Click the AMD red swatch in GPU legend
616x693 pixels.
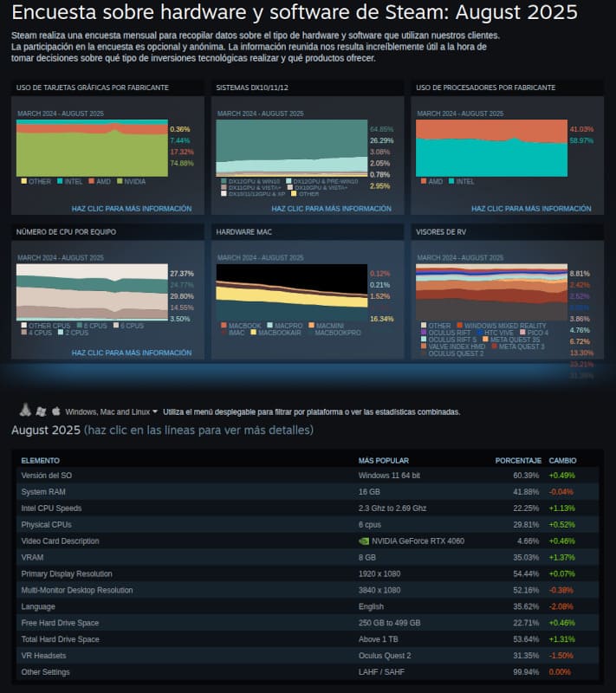(x=91, y=181)
